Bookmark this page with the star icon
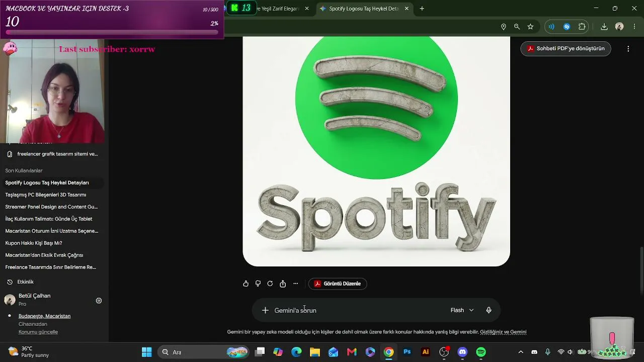Viewport: 644px width, 362px height. (x=530, y=27)
